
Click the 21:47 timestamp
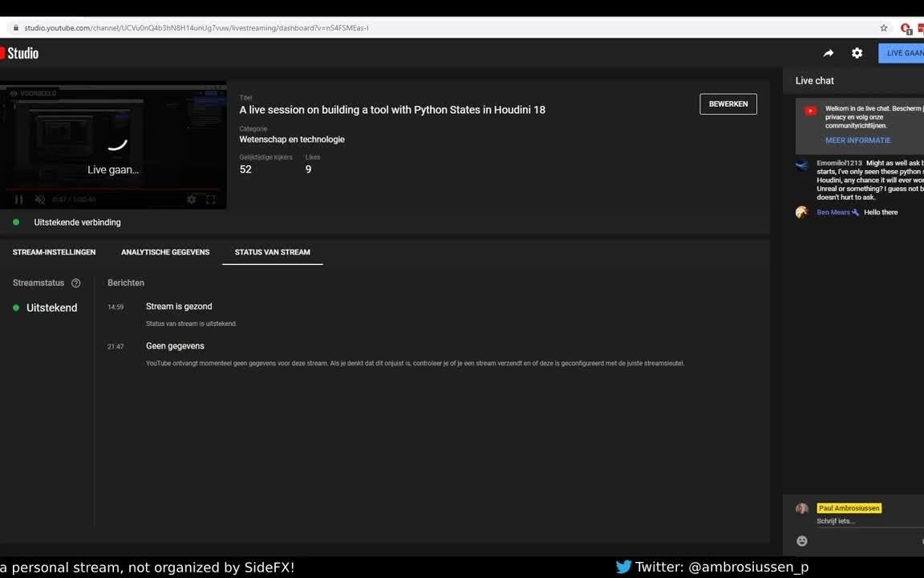(115, 347)
